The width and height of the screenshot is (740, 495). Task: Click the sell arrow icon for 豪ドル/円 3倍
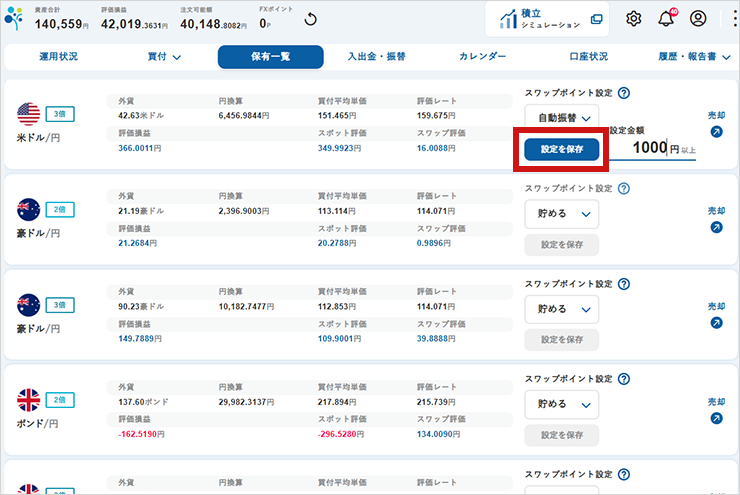[x=716, y=323]
